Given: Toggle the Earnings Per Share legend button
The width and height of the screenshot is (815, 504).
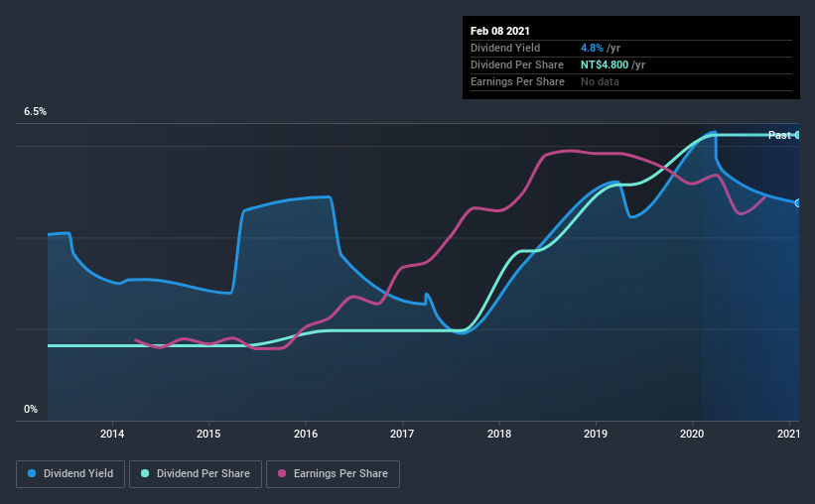Looking at the screenshot, I should pos(333,474).
